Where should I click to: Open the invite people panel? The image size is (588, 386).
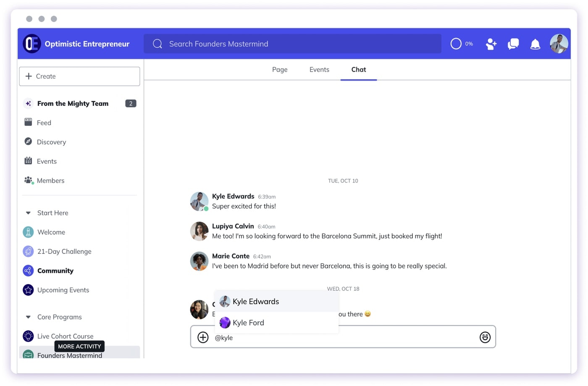pyautogui.click(x=491, y=44)
